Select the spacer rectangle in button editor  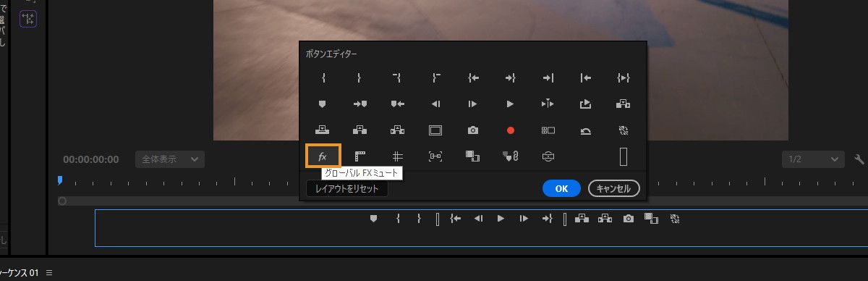tap(624, 156)
